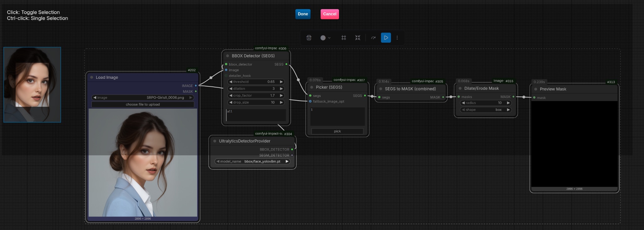This screenshot has width=644, height=230.
Task: Change the shape box dropdown value
Action: click(x=486, y=110)
